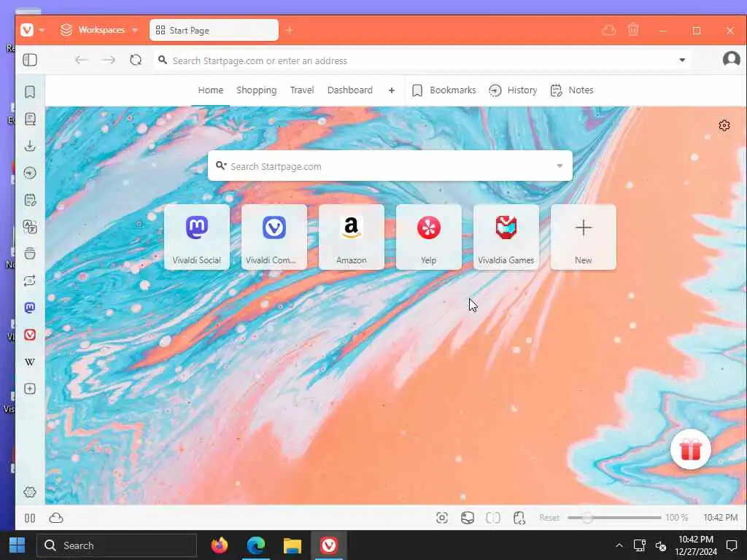The image size is (747, 560).
Task: Expand search engine selector in start page search
Action: tap(221, 166)
